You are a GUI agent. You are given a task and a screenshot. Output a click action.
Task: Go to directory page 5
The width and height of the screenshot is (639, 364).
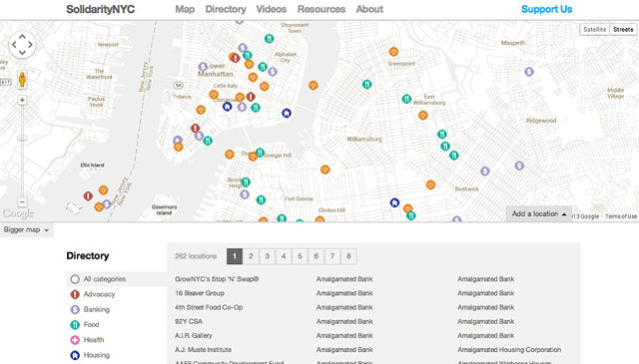point(300,256)
